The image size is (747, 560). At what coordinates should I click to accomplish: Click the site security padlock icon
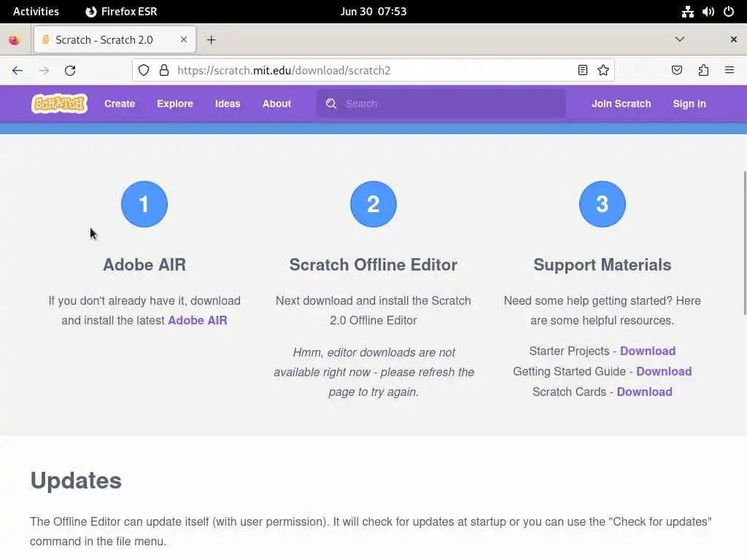(164, 71)
